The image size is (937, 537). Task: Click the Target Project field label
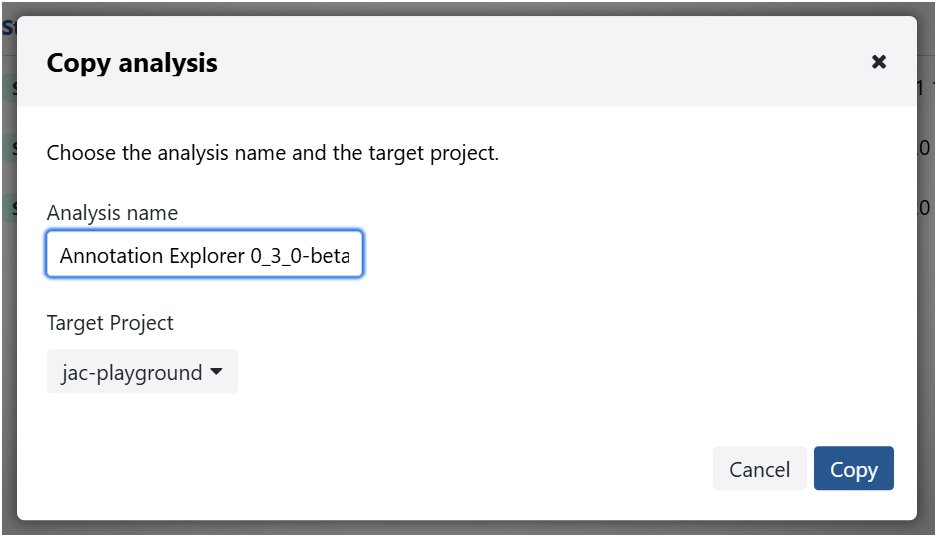[110, 323]
